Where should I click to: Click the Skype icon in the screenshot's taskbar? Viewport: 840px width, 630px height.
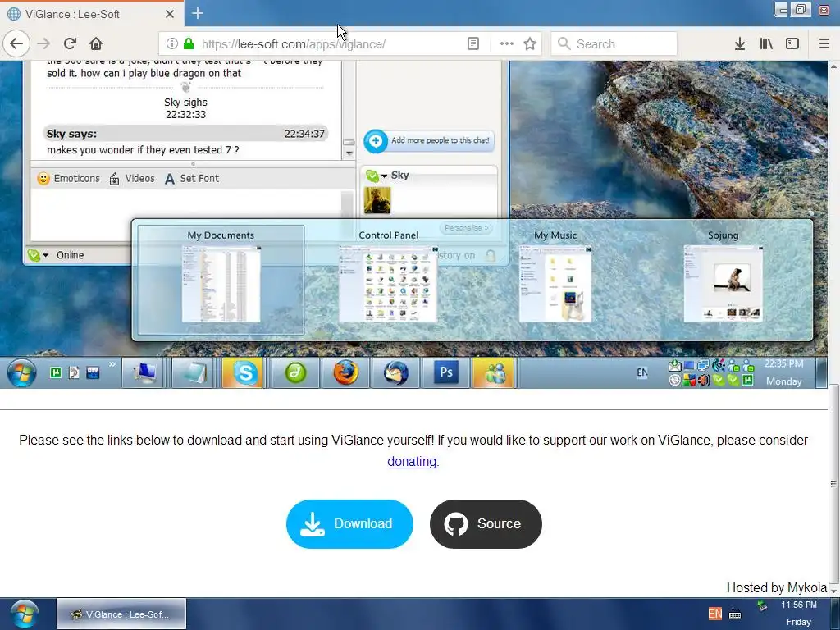click(x=244, y=372)
